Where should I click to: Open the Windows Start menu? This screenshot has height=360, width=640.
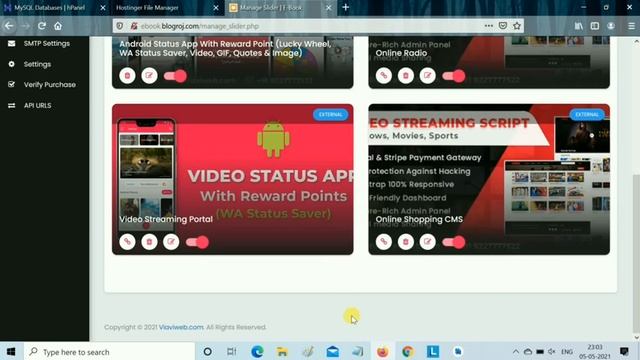(11, 351)
